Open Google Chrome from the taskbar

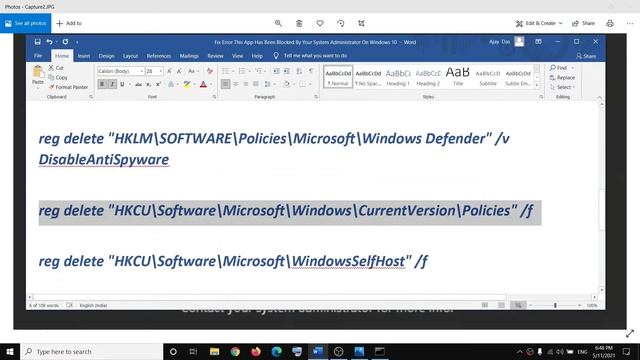[x=235, y=351]
